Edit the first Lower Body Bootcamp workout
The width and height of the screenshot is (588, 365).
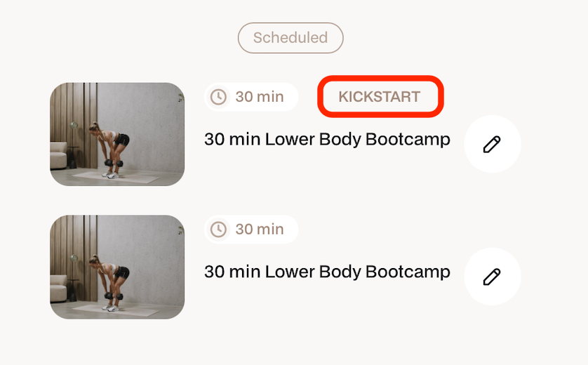(493, 144)
